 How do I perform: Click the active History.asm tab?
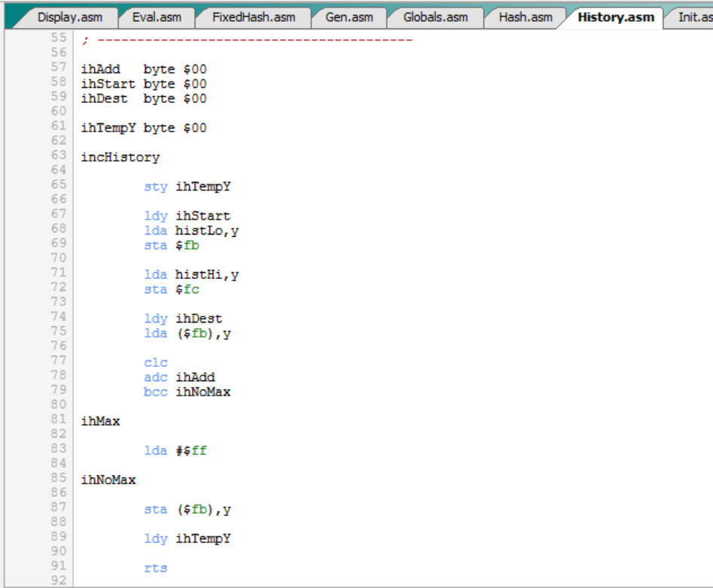pos(615,17)
